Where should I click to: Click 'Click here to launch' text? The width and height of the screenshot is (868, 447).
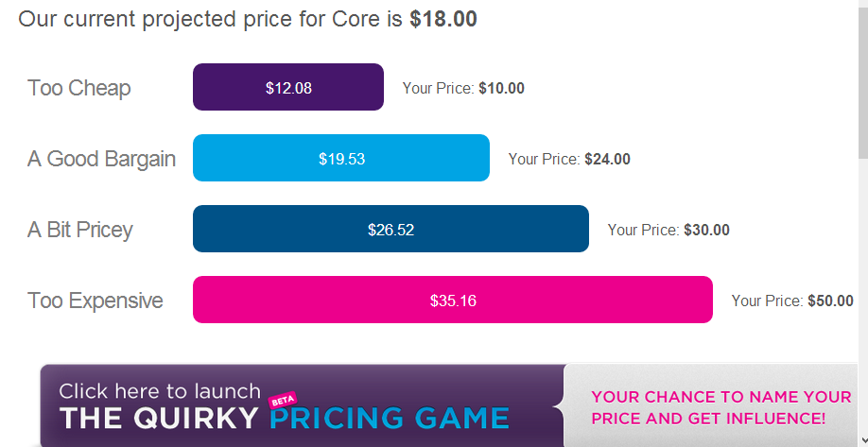(160, 391)
